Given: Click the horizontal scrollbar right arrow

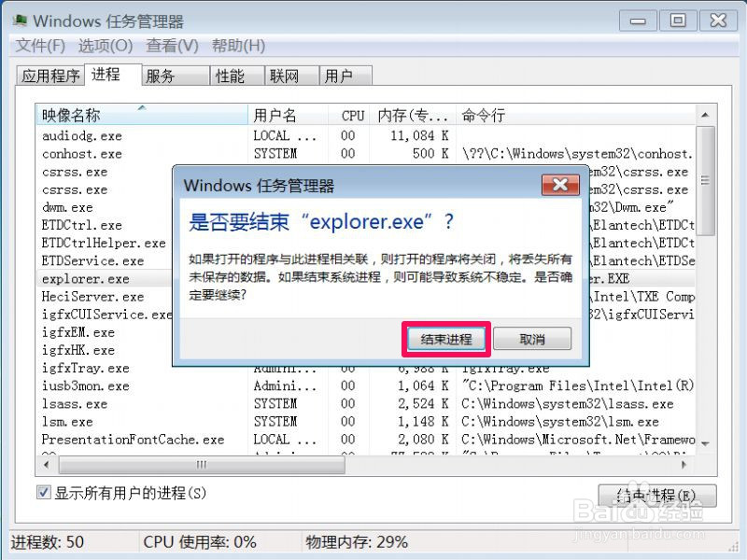Looking at the screenshot, I should pyautogui.click(x=684, y=464).
